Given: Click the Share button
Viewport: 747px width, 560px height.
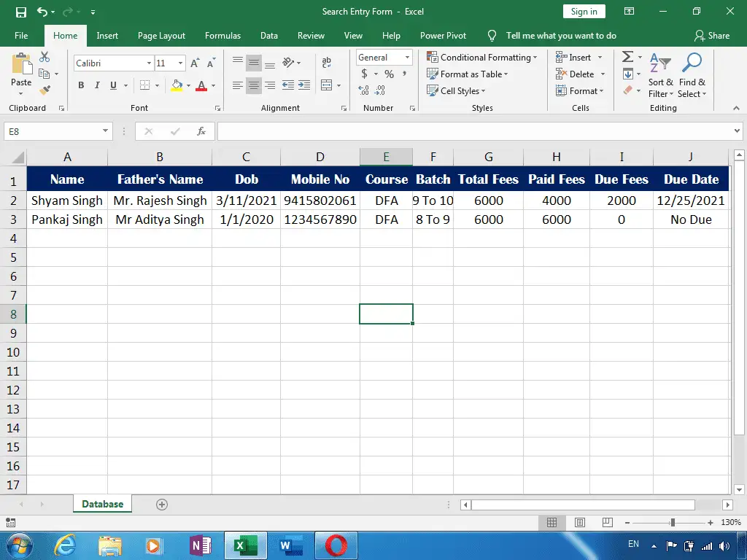Looking at the screenshot, I should pos(712,36).
